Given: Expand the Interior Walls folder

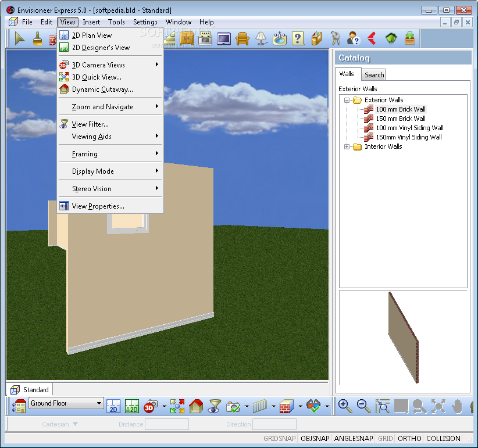Looking at the screenshot, I should (347, 146).
